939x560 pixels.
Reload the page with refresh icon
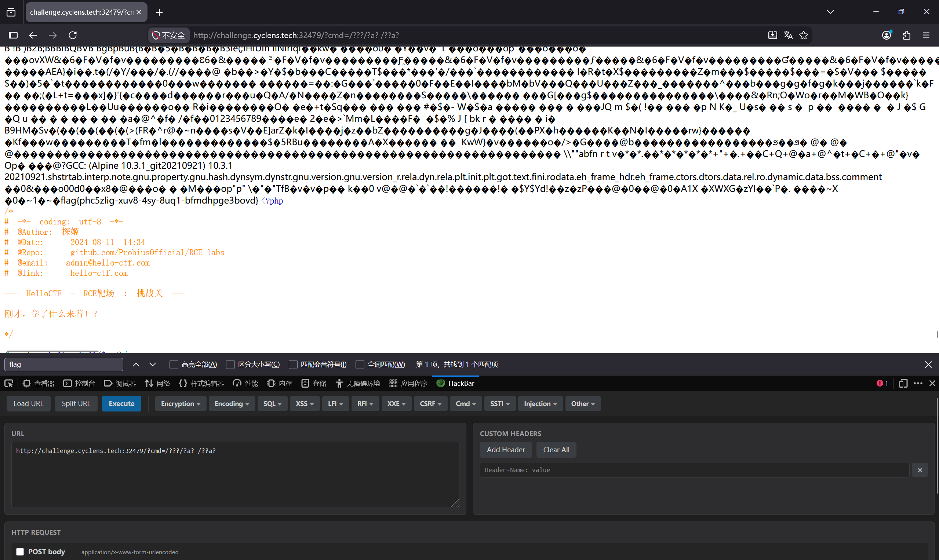pyautogui.click(x=73, y=35)
